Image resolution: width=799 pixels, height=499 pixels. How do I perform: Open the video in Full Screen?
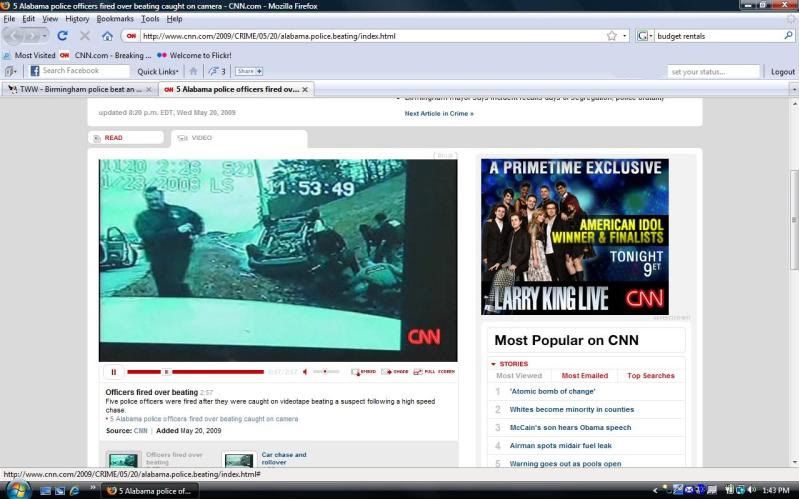tap(434, 372)
